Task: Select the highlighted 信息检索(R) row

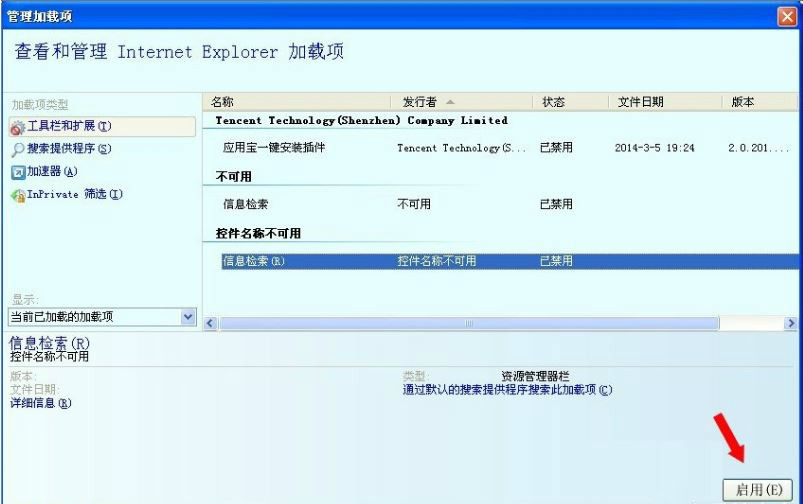Action: click(x=510, y=261)
